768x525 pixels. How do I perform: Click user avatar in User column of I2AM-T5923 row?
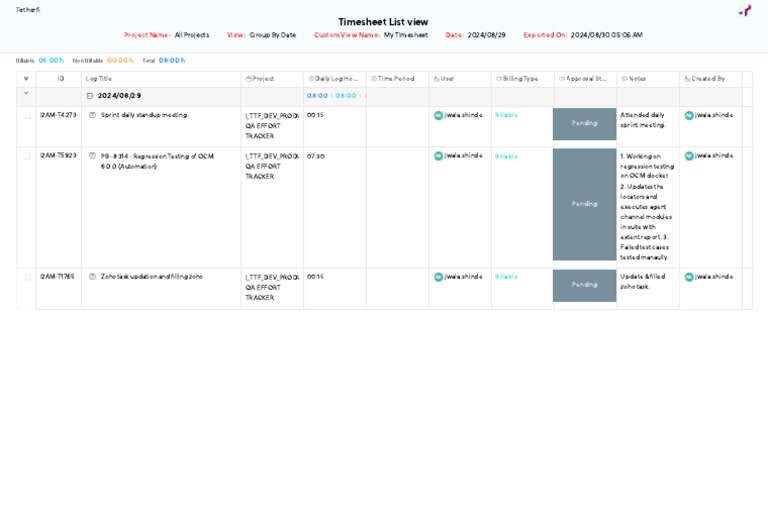(438, 156)
